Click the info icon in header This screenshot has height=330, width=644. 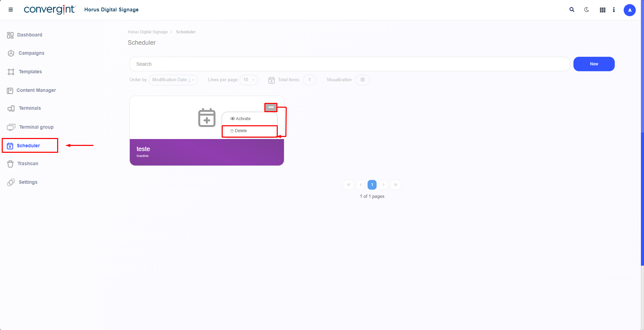click(614, 10)
